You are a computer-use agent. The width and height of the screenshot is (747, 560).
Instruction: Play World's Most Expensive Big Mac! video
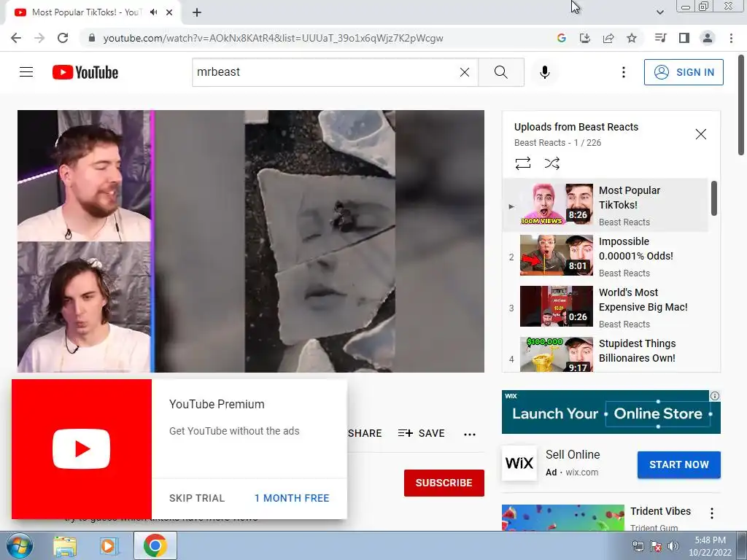(606, 307)
